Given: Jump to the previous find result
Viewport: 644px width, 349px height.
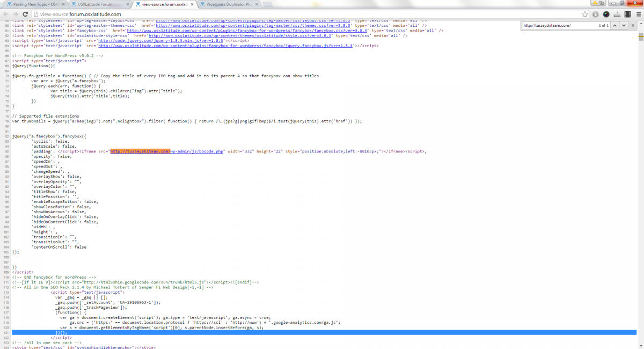Looking at the screenshot, I should coord(614,25).
